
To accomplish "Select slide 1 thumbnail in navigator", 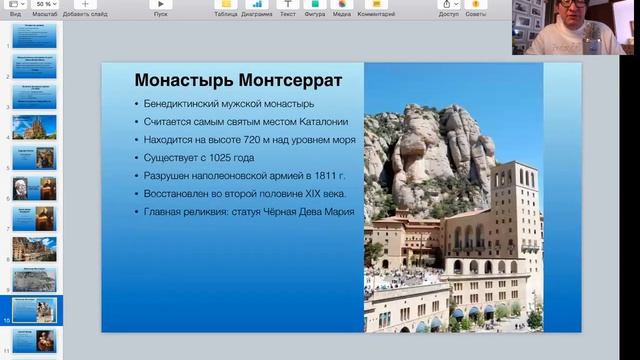I will [x=34, y=36].
